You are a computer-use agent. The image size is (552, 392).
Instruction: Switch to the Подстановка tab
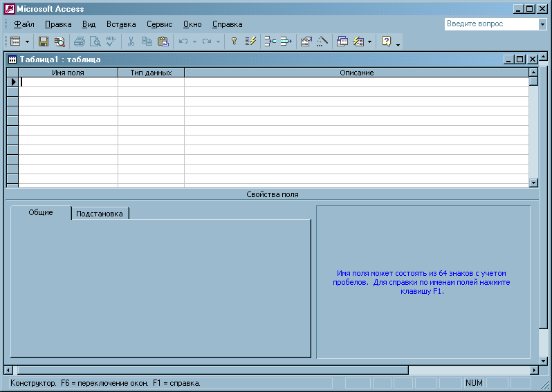tap(100, 214)
